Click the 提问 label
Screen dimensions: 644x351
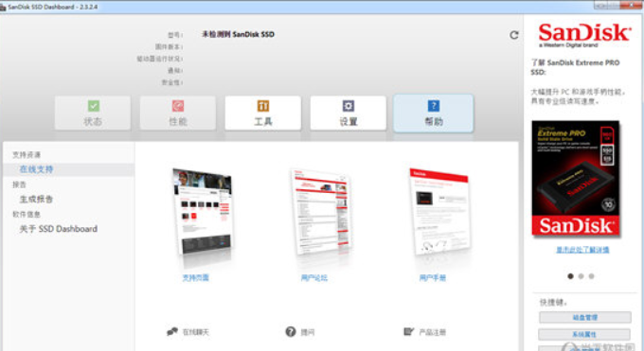coord(308,332)
